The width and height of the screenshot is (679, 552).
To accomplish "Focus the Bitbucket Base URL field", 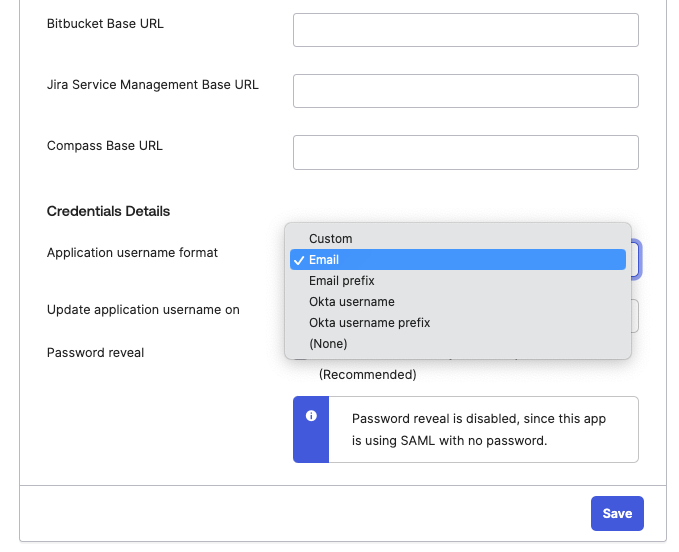I will pyautogui.click(x=465, y=30).
